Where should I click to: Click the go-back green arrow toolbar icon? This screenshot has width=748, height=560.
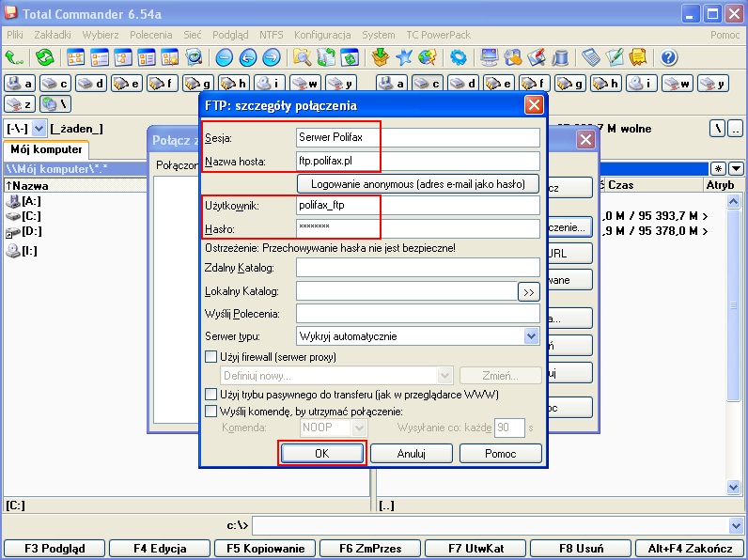point(14,57)
